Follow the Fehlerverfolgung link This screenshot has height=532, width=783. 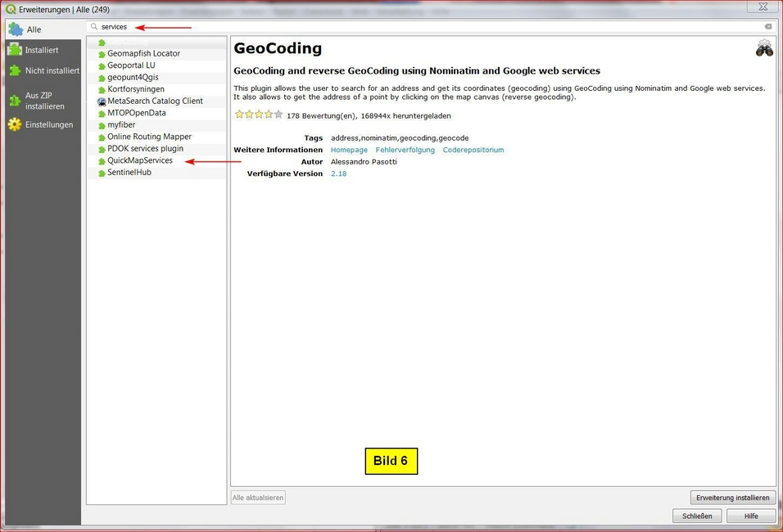(405, 151)
